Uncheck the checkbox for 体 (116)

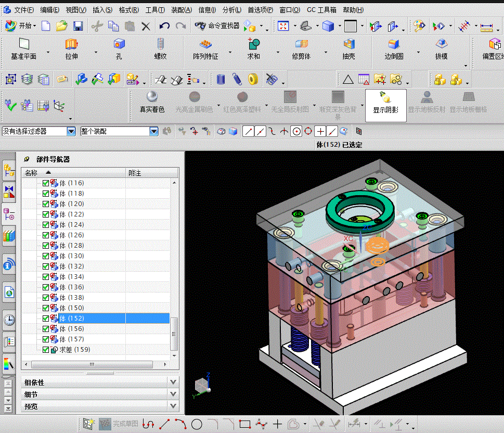pyautogui.click(x=46, y=183)
